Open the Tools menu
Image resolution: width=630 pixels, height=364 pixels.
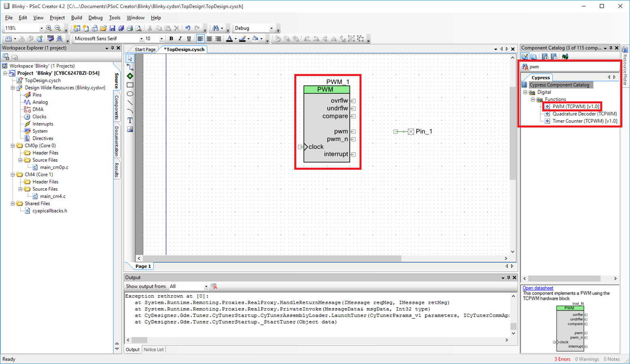coord(115,18)
